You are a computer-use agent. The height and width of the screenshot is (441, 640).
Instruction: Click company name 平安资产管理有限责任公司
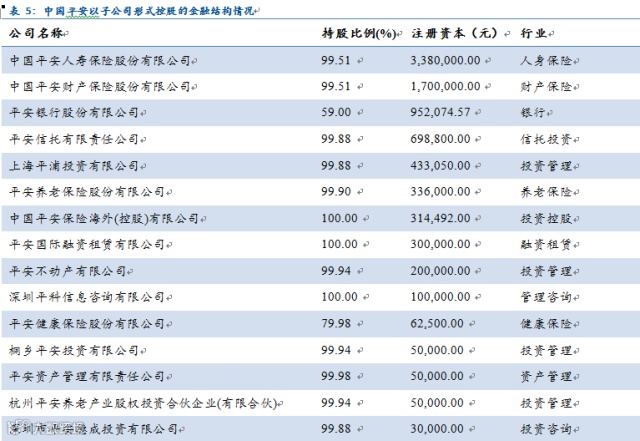click(87, 376)
